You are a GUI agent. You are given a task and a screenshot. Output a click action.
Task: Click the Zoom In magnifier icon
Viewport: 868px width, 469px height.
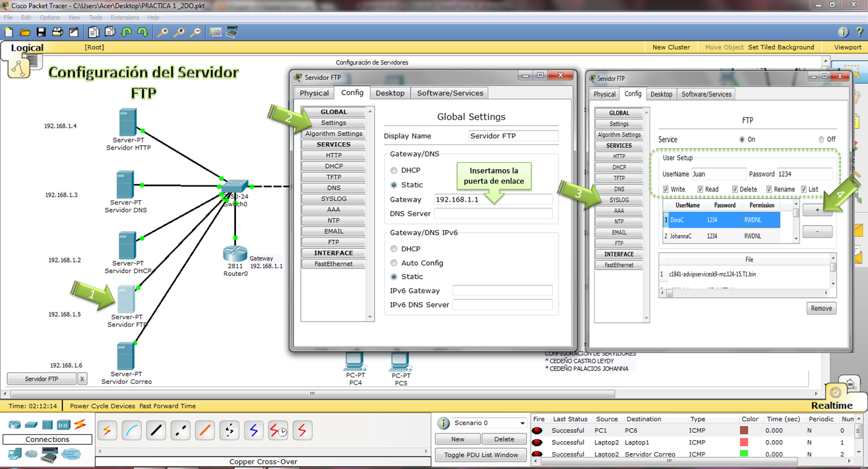[x=162, y=32]
